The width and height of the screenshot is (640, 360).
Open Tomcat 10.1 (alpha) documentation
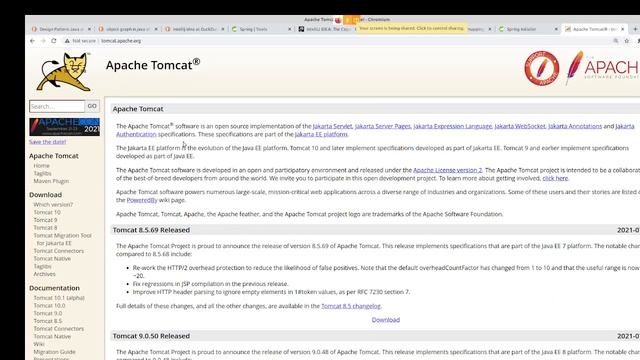pos(59,298)
